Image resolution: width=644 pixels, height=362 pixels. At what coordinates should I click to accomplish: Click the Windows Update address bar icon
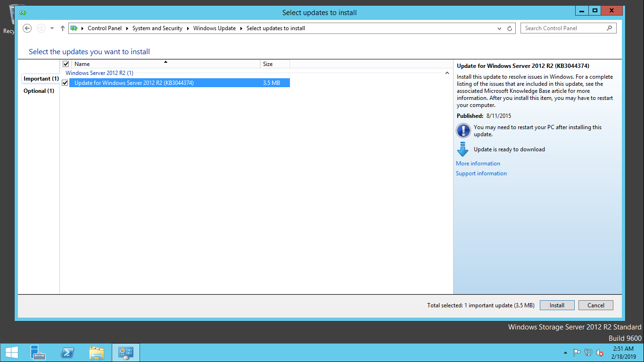(x=74, y=28)
